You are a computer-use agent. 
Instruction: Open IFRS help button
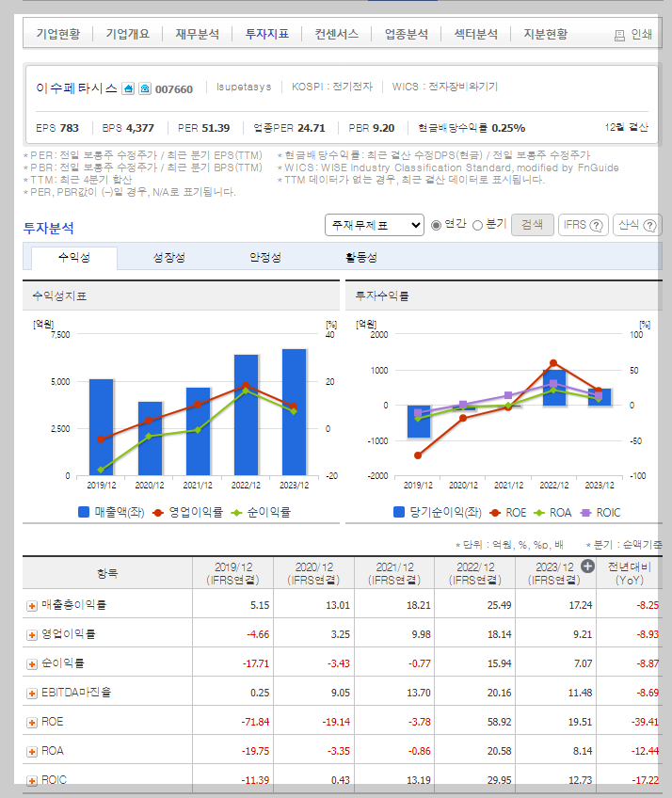point(584,224)
